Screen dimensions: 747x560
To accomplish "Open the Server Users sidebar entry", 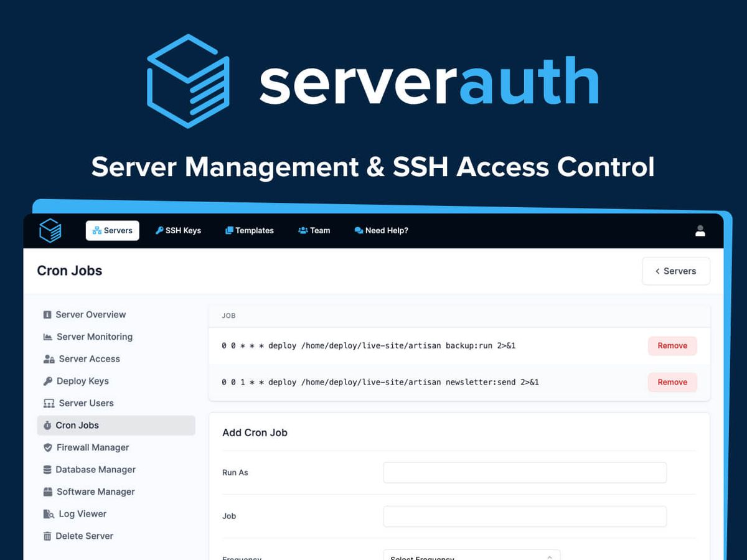I will pos(85,403).
